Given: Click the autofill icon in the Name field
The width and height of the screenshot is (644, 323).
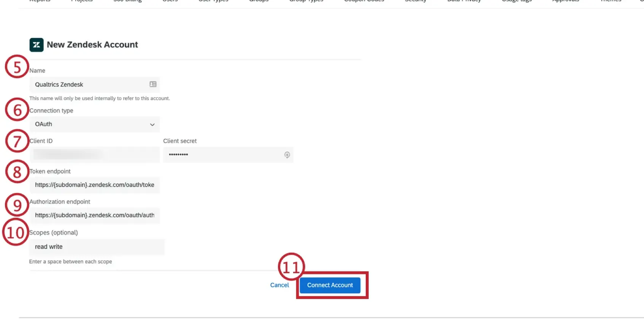Looking at the screenshot, I should click(x=153, y=84).
